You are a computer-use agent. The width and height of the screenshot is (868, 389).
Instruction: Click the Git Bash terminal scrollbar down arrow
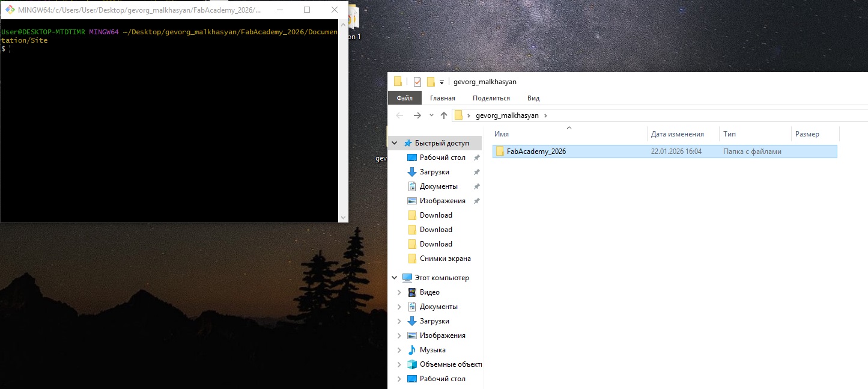click(x=344, y=218)
